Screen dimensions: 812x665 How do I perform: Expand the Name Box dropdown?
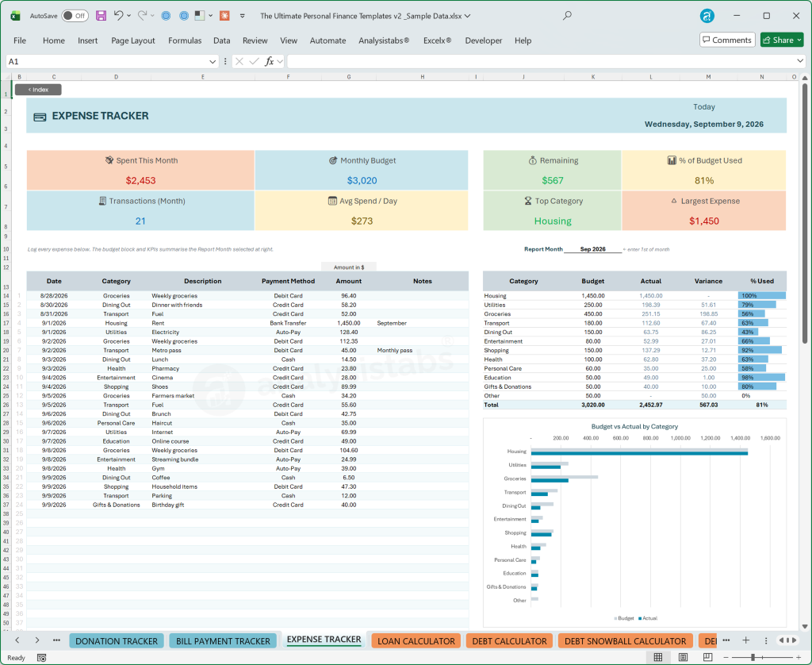tap(212, 61)
